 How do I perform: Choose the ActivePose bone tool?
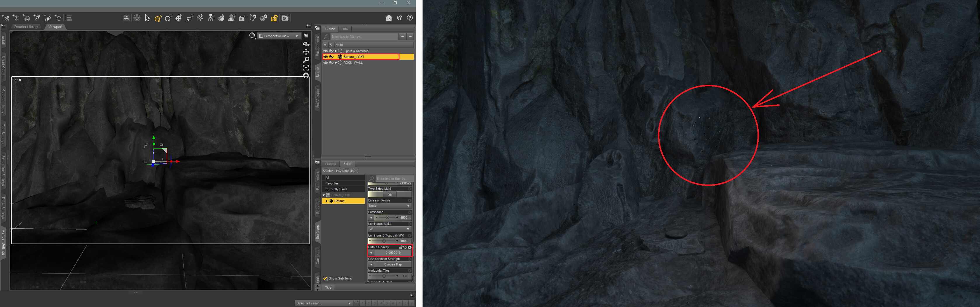pos(200,18)
